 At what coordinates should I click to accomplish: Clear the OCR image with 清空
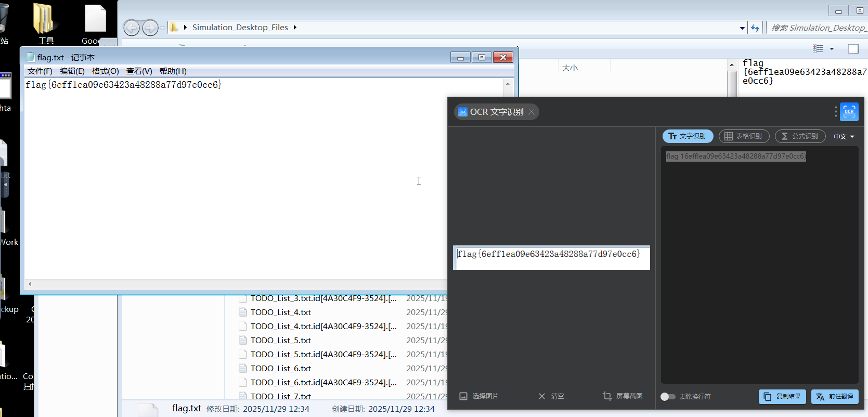pyautogui.click(x=551, y=396)
